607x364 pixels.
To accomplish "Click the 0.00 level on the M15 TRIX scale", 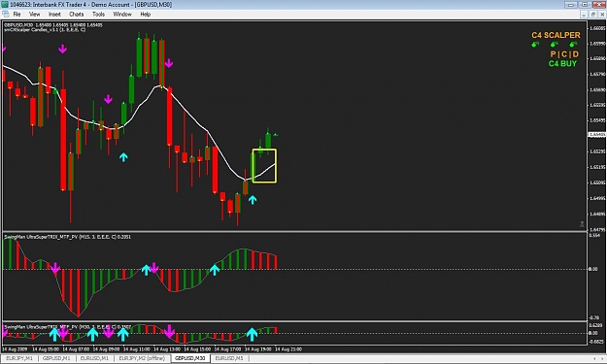I will pyautogui.click(x=592, y=269).
